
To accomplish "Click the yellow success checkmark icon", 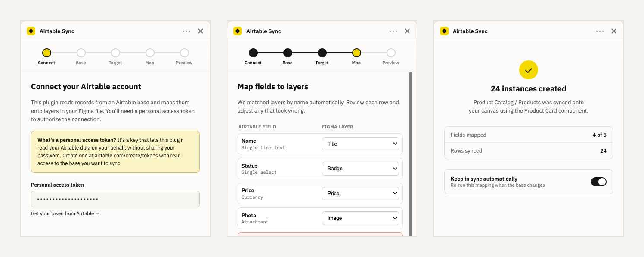I will point(529,70).
